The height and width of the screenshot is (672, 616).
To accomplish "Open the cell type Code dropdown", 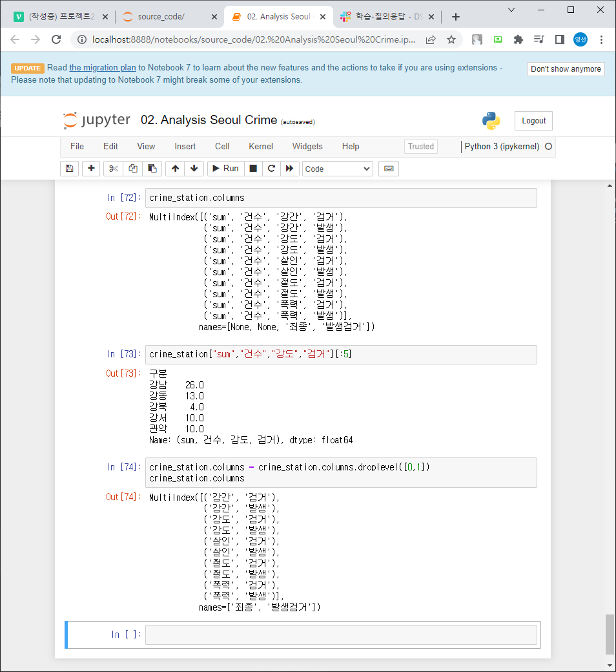I will click(338, 169).
